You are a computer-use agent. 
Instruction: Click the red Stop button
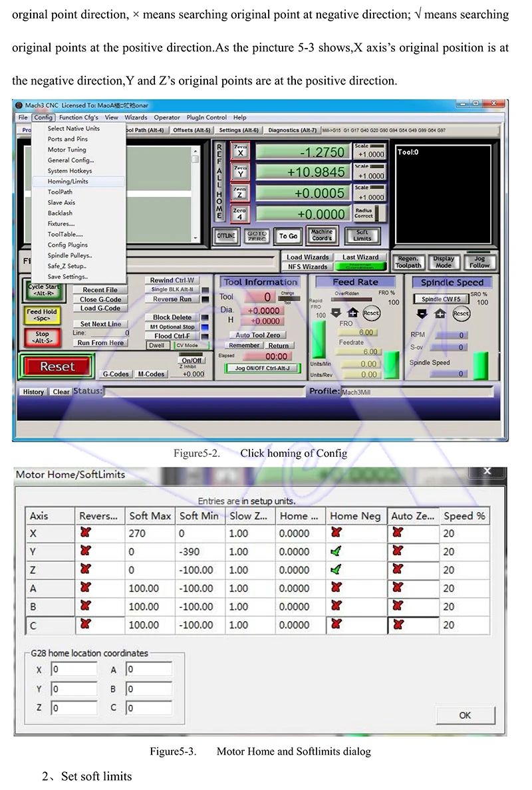(42, 337)
